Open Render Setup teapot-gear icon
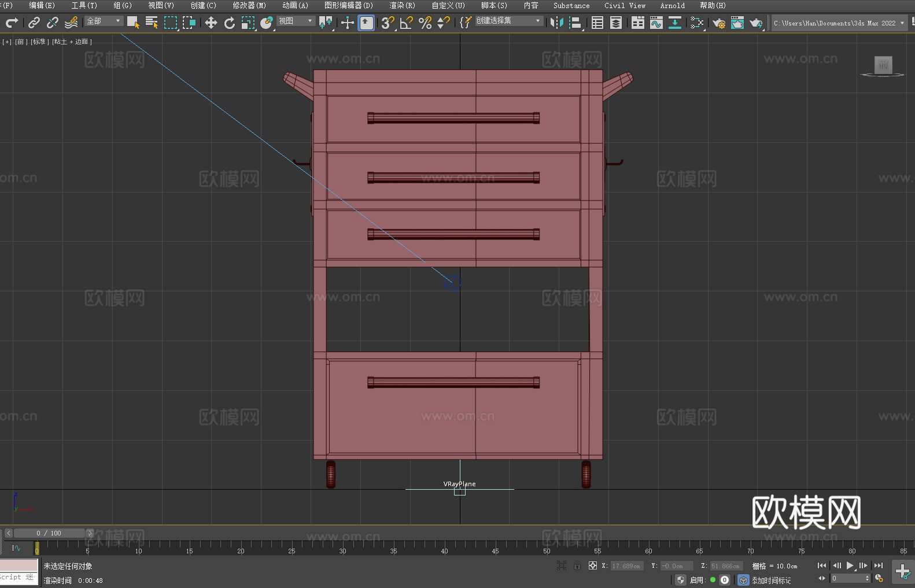The image size is (915, 588). (x=719, y=23)
